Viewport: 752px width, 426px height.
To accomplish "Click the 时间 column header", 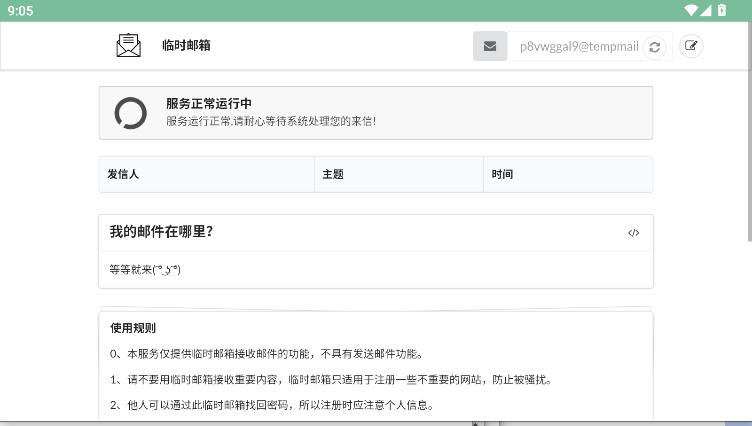I will pyautogui.click(x=502, y=174).
